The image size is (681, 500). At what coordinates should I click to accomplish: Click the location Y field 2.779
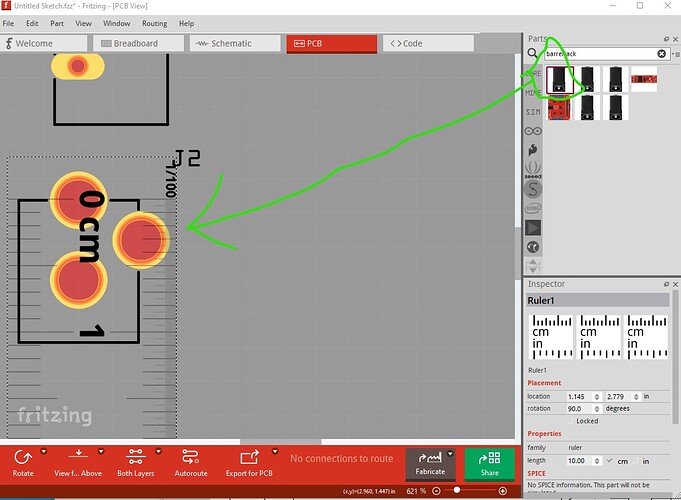click(618, 397)
